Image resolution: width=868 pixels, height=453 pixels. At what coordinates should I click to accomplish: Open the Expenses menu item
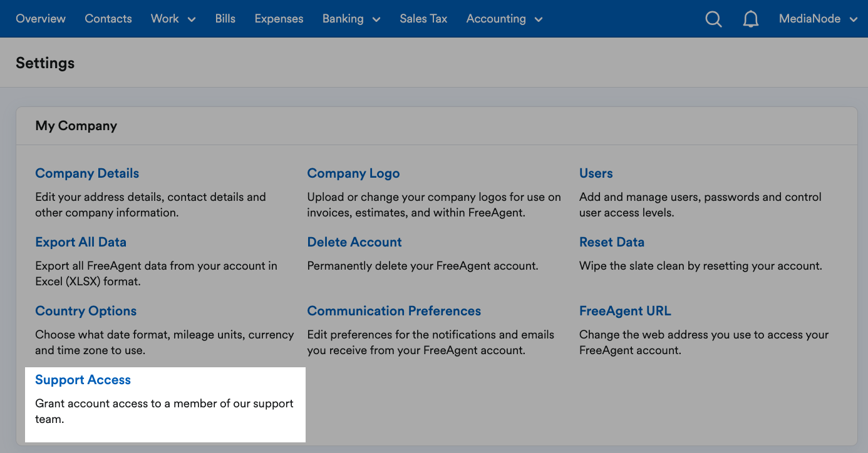(x=279, y=19)
